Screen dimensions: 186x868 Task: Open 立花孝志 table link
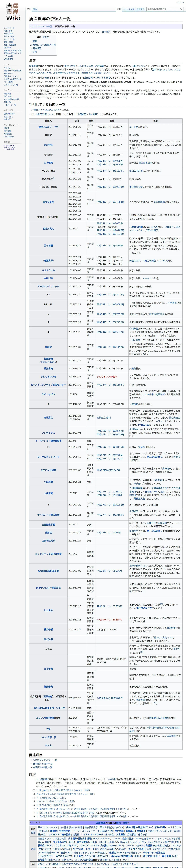48,669
